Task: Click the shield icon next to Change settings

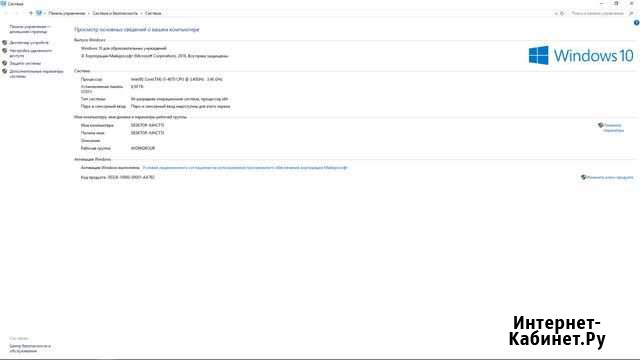Action: (600, 125)
